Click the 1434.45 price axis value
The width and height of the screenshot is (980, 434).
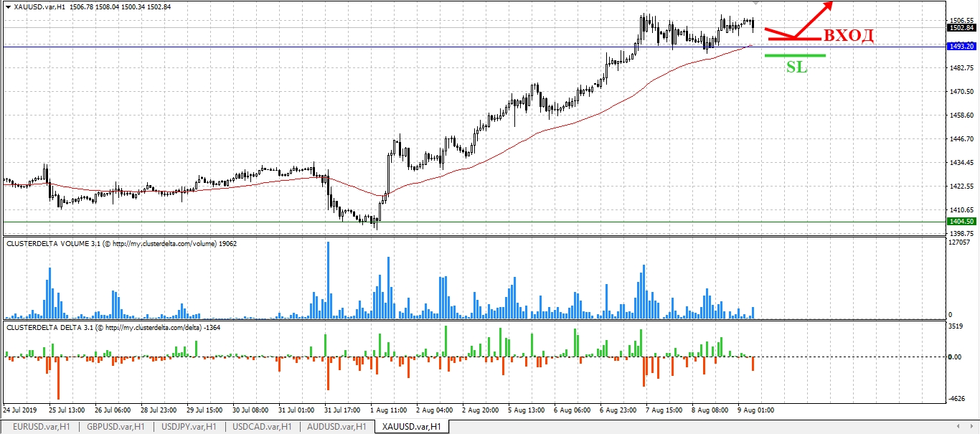click(x=960, y=163)
